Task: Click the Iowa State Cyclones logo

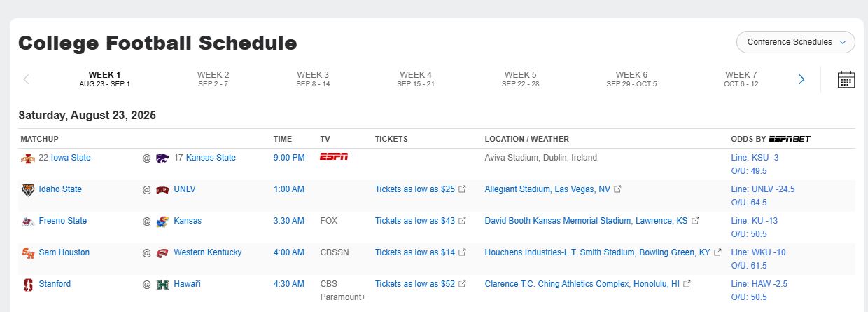Action: point(27,158)
